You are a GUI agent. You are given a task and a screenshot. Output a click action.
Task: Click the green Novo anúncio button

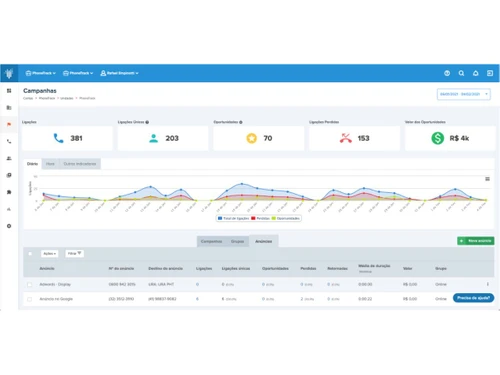pyautogui.click(x=476, y=241)
